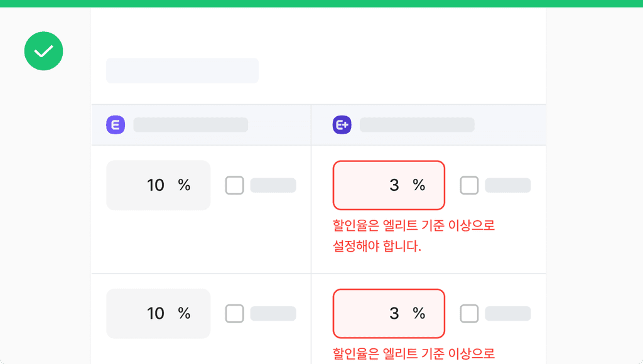The width and height of the screenshot is (643, 364).
Task: Focus the first-row red 3 % discount field
Action: [x=389, y=185]
